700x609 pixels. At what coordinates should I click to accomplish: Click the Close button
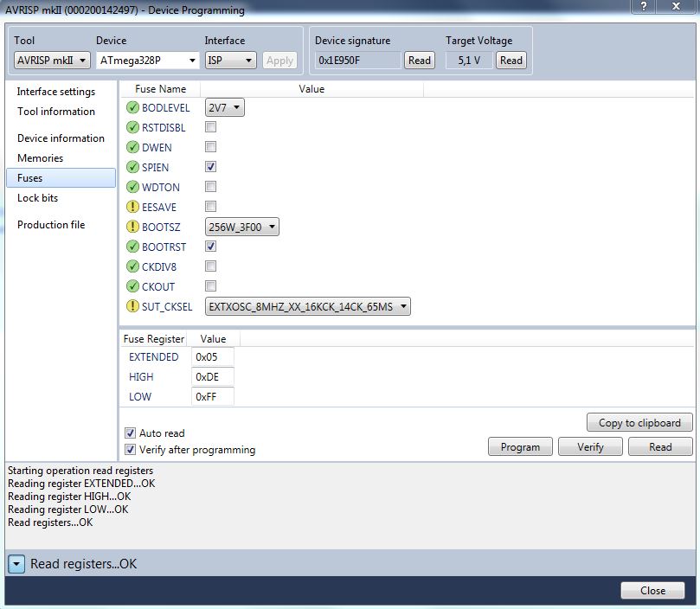coord(652,590)
